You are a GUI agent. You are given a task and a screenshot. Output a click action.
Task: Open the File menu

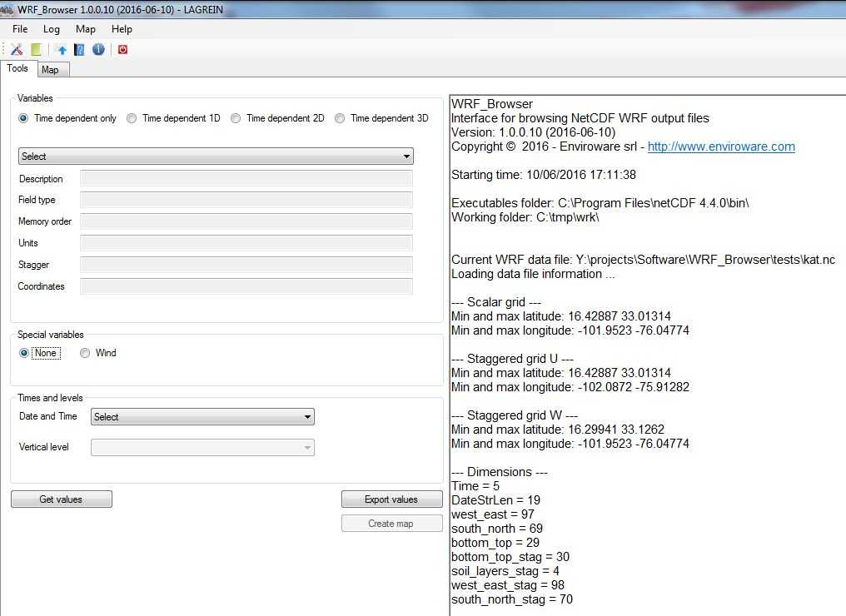coord(20,29)
